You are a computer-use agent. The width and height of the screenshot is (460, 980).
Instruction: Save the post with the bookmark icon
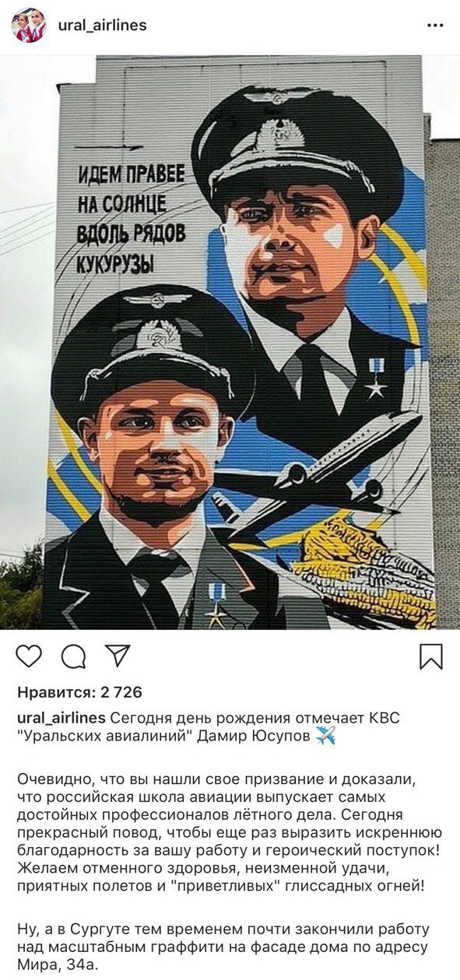pos(430,656)
